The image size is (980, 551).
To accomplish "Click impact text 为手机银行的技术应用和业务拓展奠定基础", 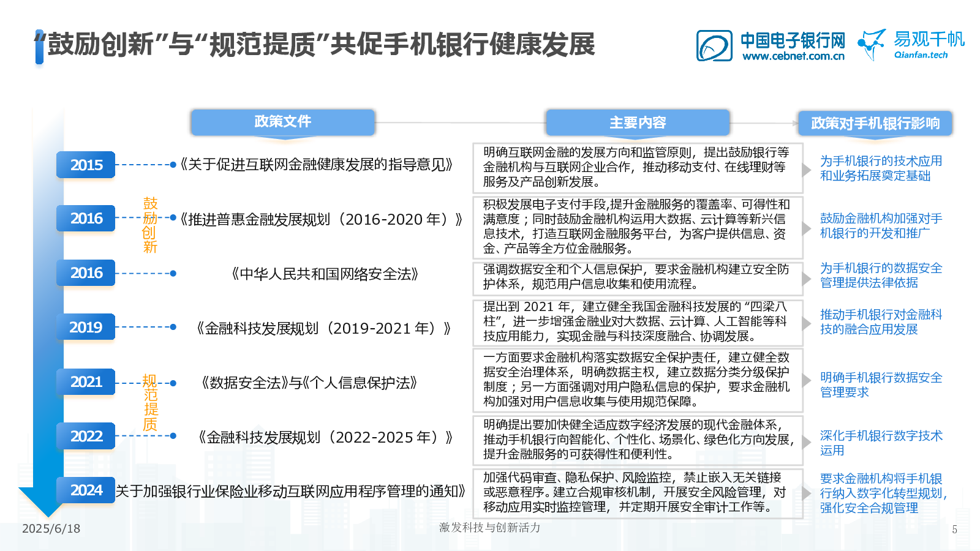I will [x=881, y=168].
